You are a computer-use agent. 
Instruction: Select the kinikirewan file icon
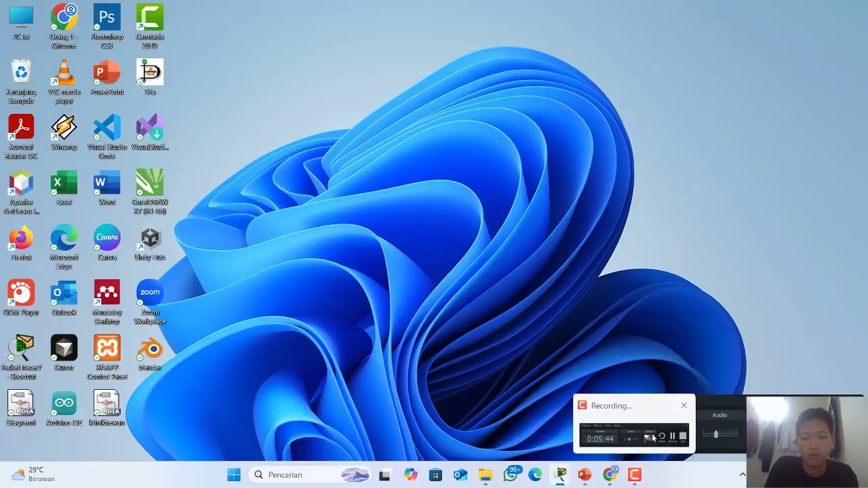[x=106, y=408]
